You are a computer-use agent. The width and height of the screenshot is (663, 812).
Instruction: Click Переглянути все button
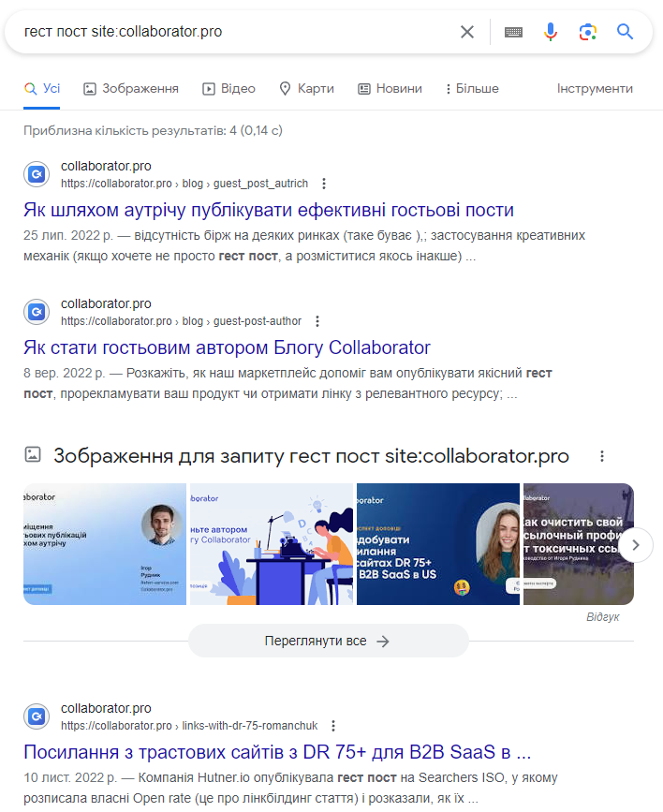[x=329, y=641]
